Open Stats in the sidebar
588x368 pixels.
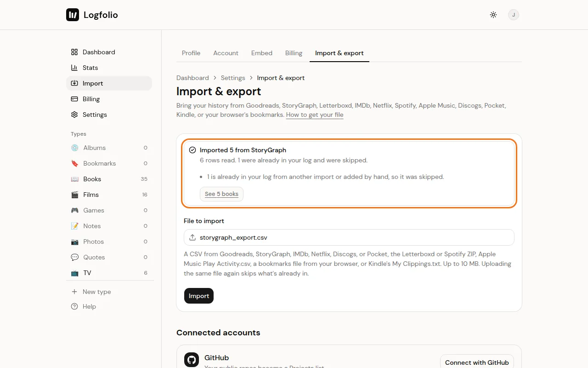[90, 68]
